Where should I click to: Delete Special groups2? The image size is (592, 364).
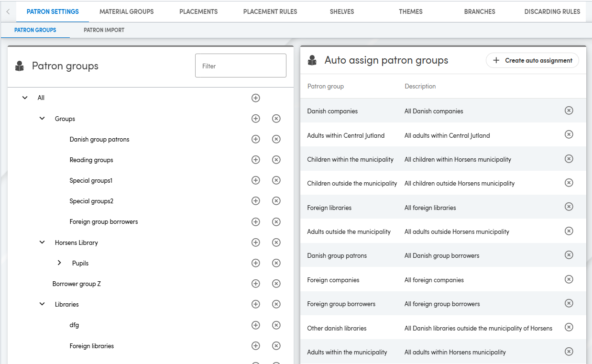coord(276,201)
